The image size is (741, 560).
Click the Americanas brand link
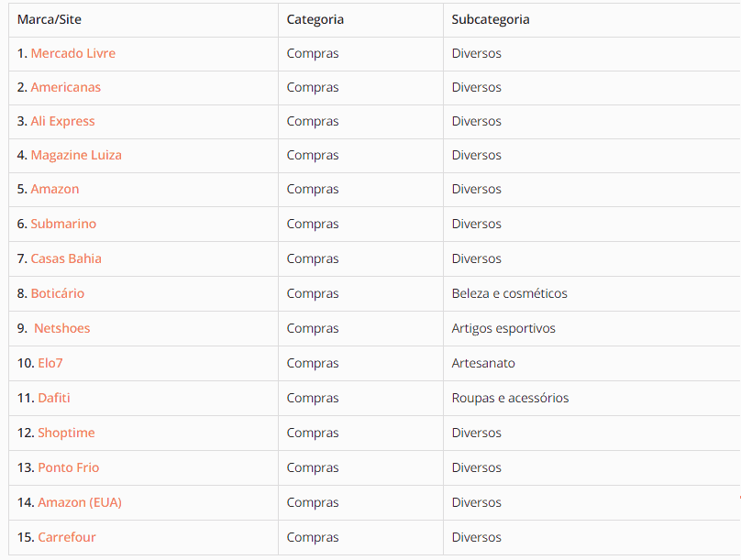[x=65, y=87]
